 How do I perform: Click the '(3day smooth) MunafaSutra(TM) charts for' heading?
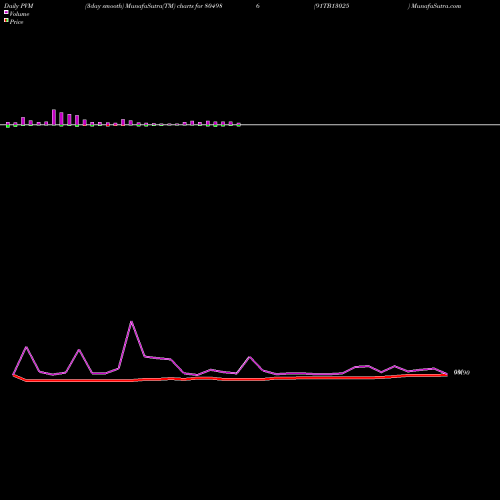[144, 6]
